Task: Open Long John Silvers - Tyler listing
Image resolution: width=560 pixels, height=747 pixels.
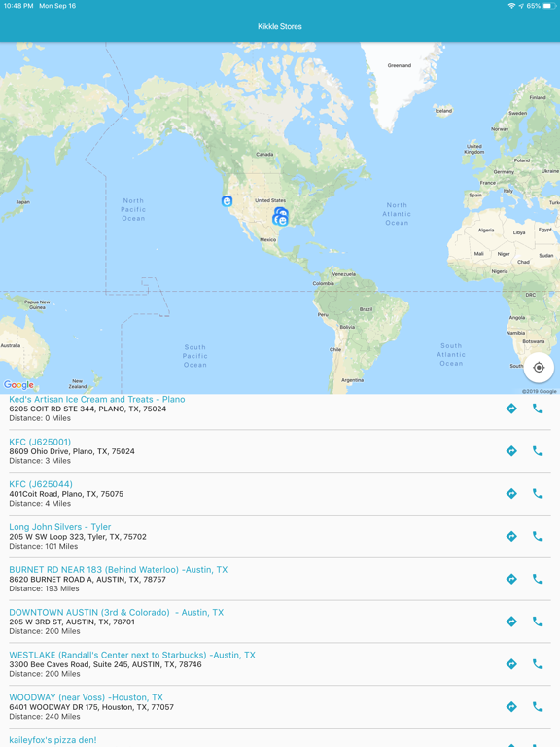Action: coord(60,527)
